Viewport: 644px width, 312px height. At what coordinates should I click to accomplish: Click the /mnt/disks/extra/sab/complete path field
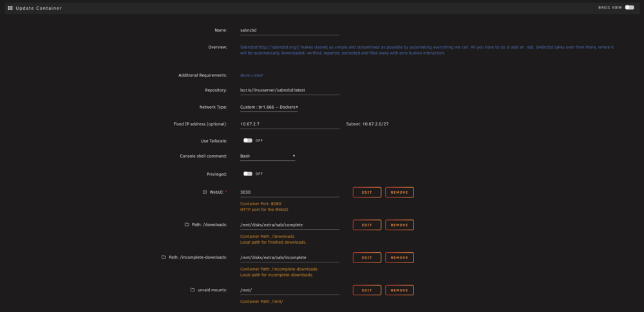[290, 225]
